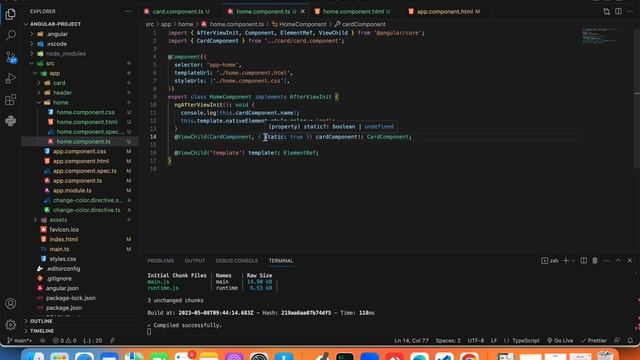
Task: Switch to app.component.html tab
Action: (444, 11)
